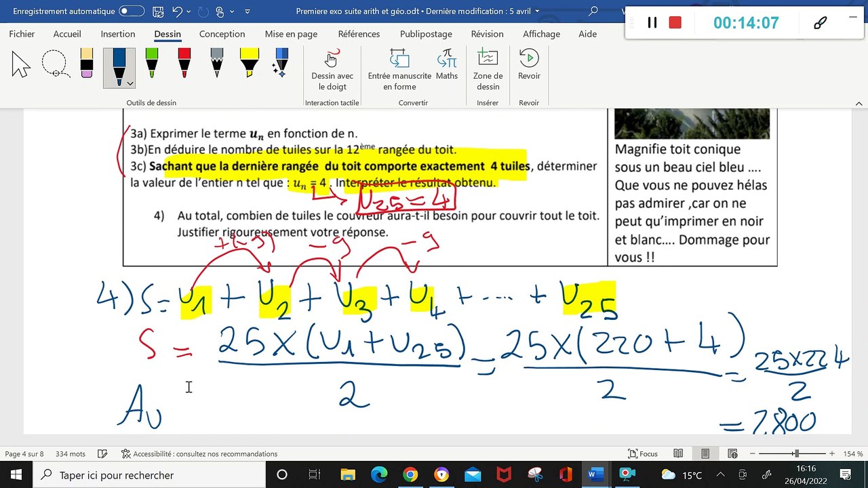Viewport: 868px width, 488px height.
Task: Enable Dessin avec le doigt
Action: (x=332, y=70)
